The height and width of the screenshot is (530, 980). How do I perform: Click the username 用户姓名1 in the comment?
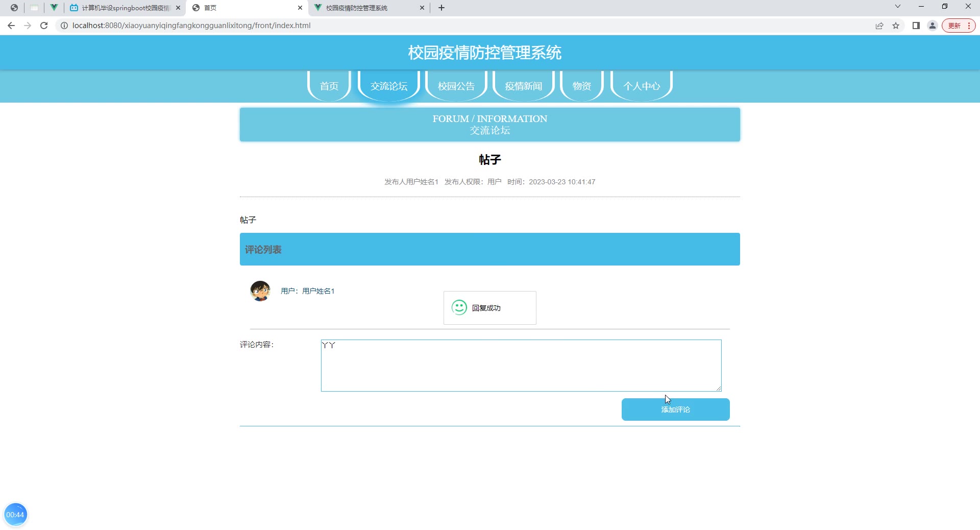(x=318, y=291)
